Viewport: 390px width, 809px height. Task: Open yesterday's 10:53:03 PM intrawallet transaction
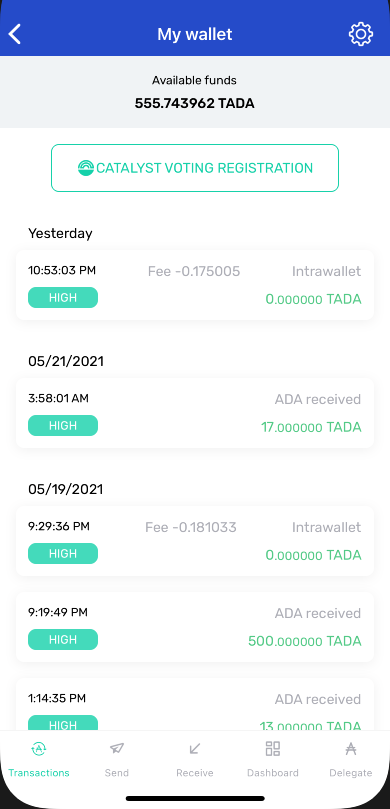[x=195, y=285]
